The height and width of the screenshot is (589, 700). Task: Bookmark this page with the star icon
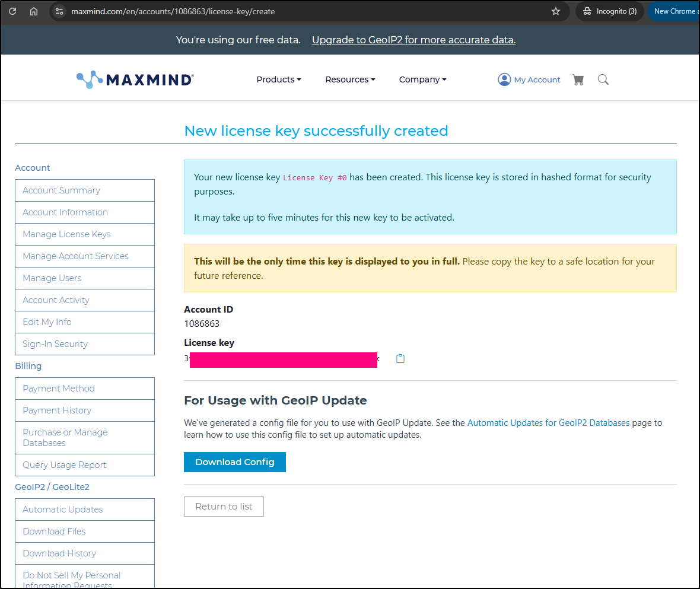click(555, 11)
